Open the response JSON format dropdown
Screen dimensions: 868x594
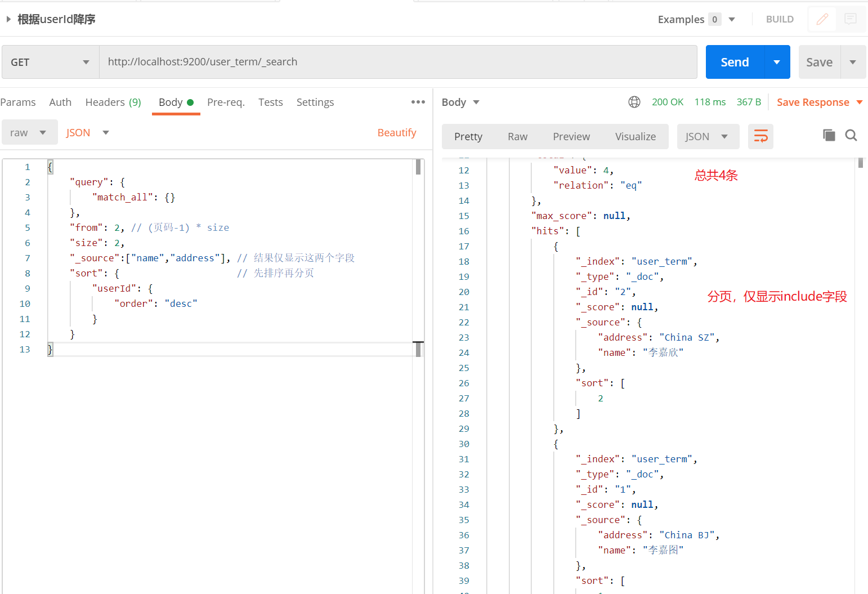pyautogui.click(x=708, y=136)
